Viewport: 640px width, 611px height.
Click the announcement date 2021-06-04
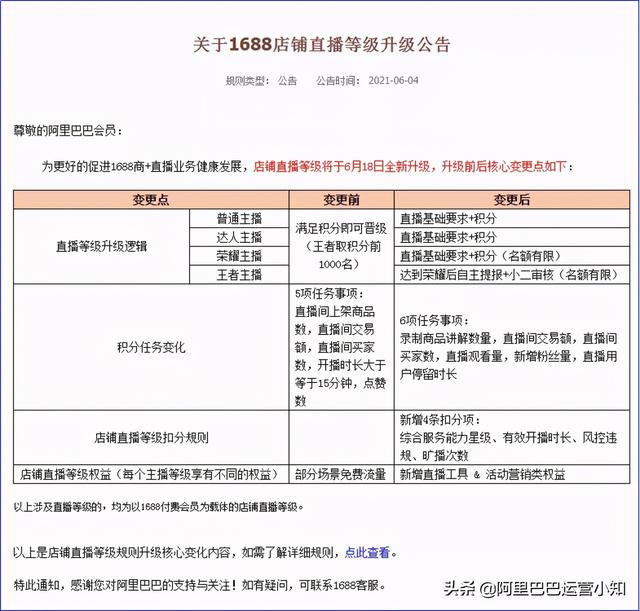[x=393, y=80]
